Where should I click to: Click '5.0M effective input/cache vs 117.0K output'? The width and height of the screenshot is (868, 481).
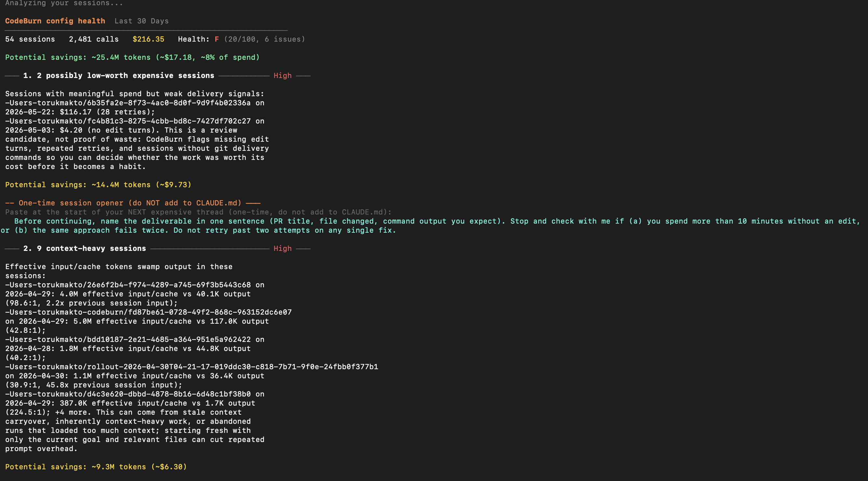point(171,321)
